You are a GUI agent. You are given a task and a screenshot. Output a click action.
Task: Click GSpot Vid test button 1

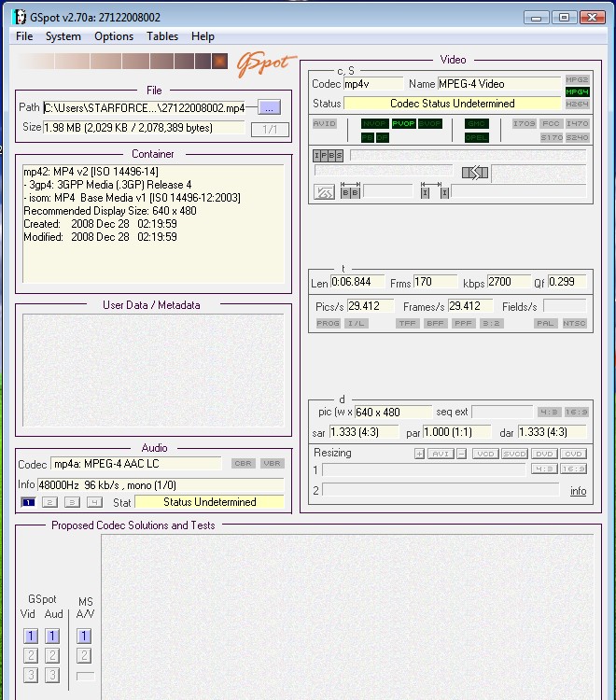click(x=31, y=636)
